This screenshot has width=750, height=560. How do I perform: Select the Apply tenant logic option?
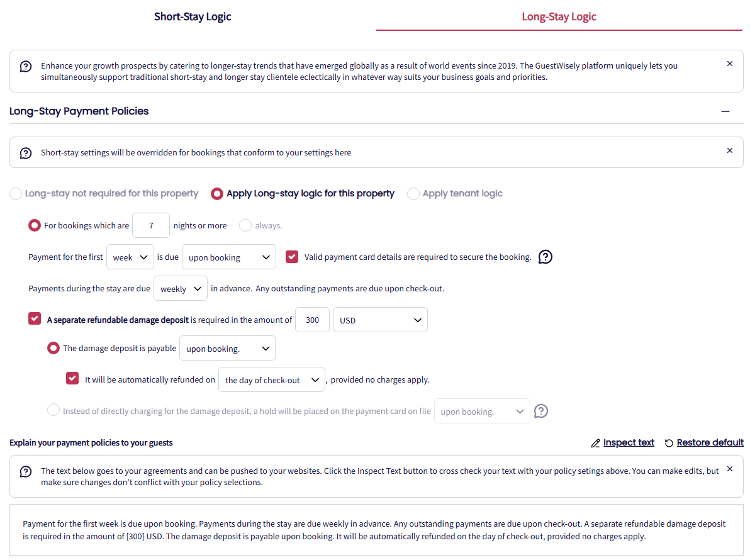pos(413,194)
